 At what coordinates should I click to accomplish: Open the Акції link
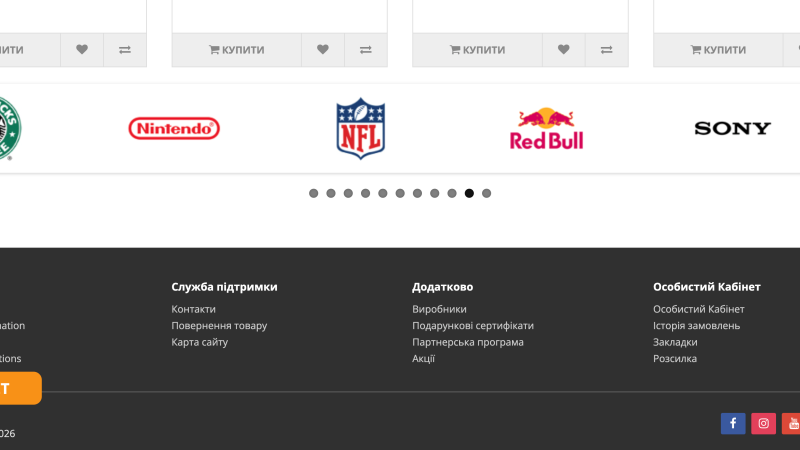pyautogui.click(x=423, y=359)
